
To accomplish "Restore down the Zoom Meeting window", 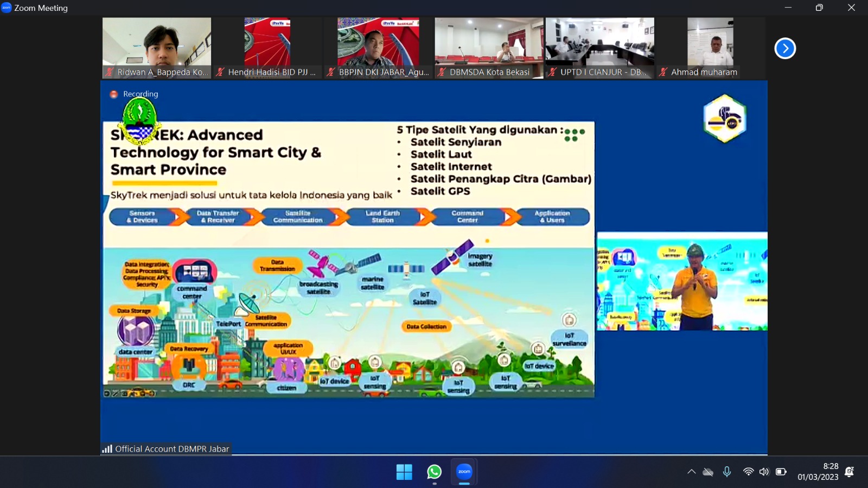I will [x=819, y=8].
